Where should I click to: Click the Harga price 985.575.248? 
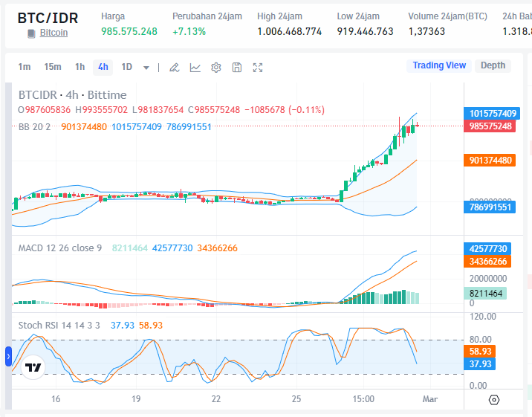point(129,31)
